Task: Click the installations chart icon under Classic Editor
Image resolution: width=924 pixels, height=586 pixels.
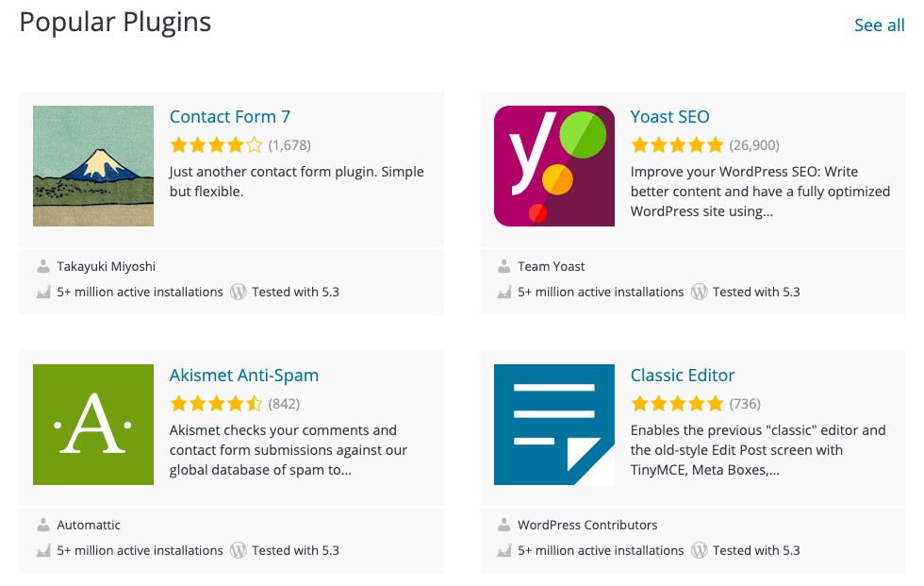Action: [x=504, y=550]
